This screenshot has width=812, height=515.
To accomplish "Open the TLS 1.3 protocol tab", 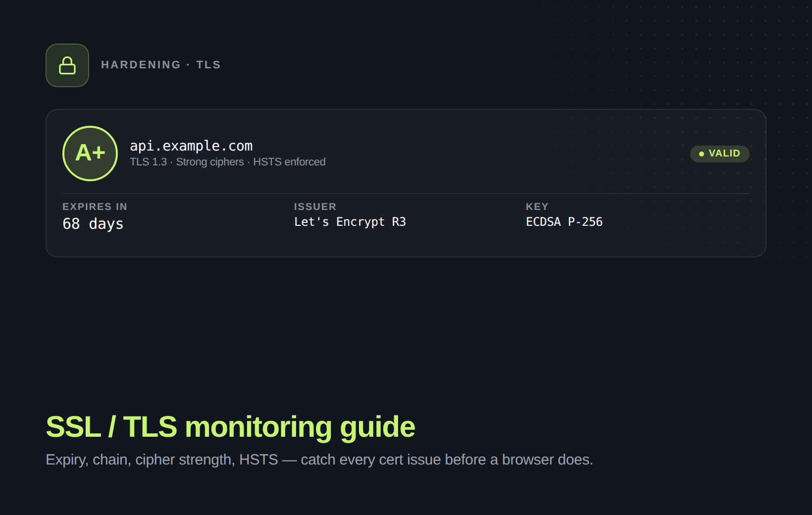I will pos(148,162).
